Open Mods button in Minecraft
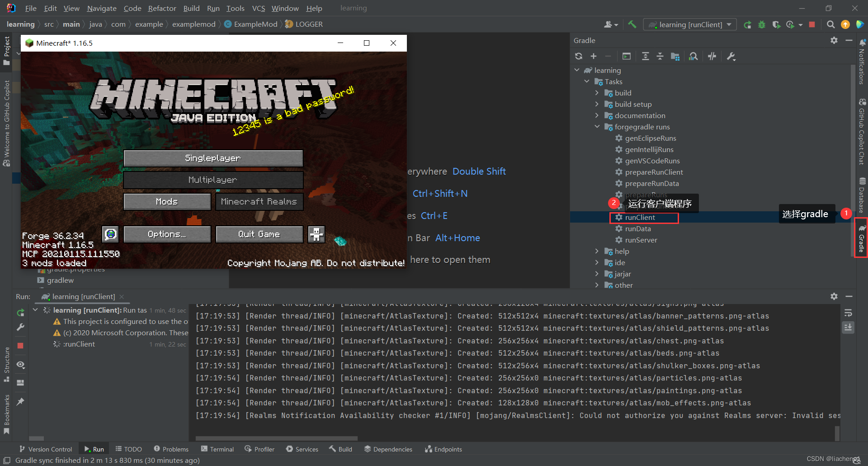 click(167, 202)
